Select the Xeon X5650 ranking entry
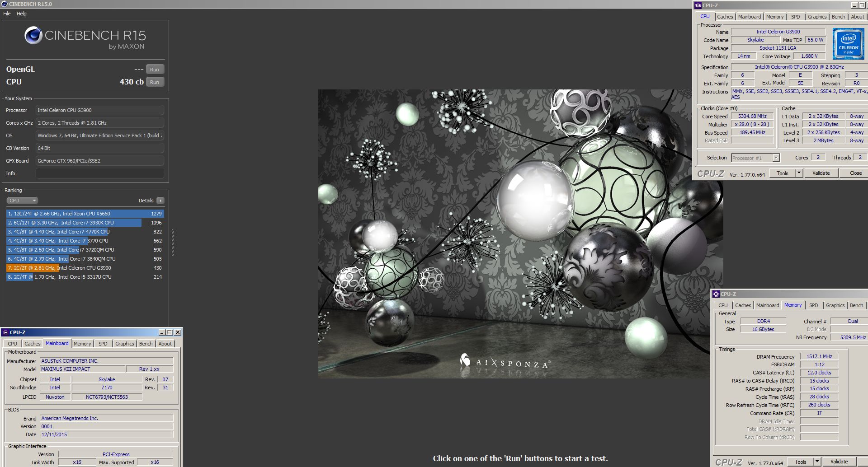868x467 pixels. click(x=85, y=214)
